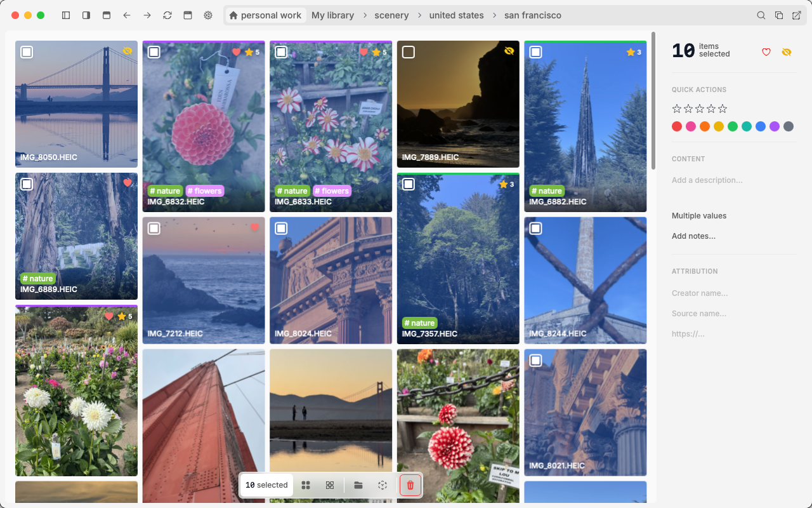Refresh the current view
812x508 pixels.
point(167,15)
